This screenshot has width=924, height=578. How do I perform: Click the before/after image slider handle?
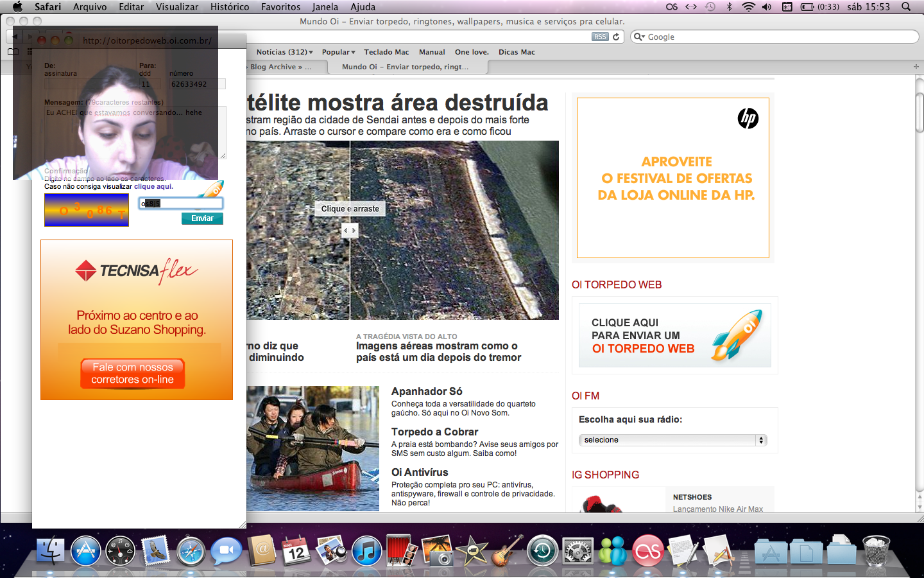click(350, 230)
